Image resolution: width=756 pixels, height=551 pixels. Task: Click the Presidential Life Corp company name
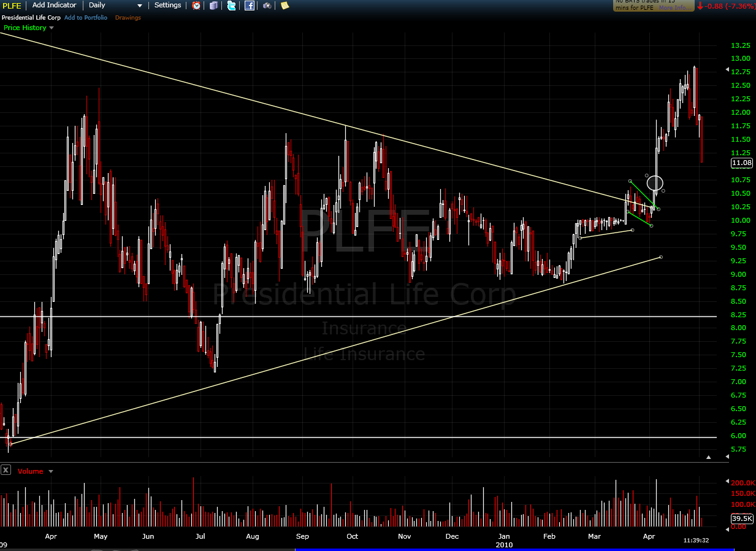tap(31, 18)
